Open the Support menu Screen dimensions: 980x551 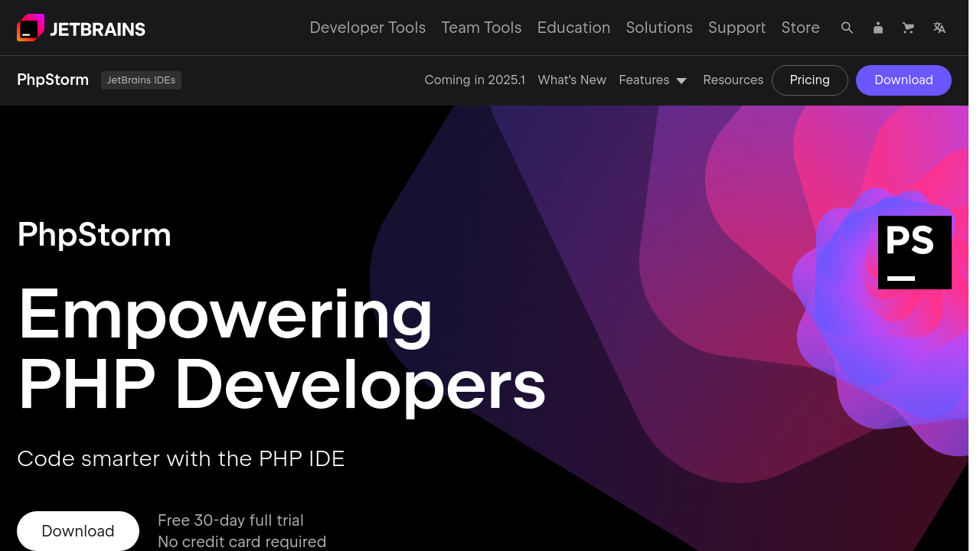pos(737,28)
